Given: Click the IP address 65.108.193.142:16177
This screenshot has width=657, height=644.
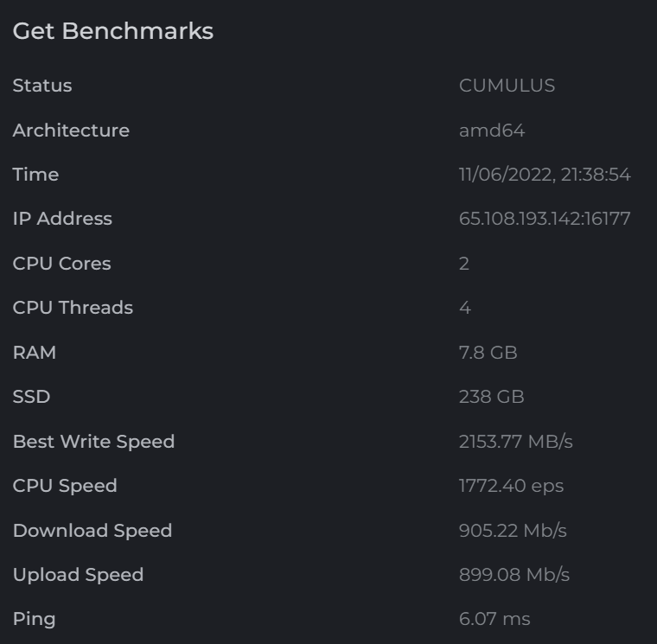Looking at the screenshot, I should (x=545, y=219).
